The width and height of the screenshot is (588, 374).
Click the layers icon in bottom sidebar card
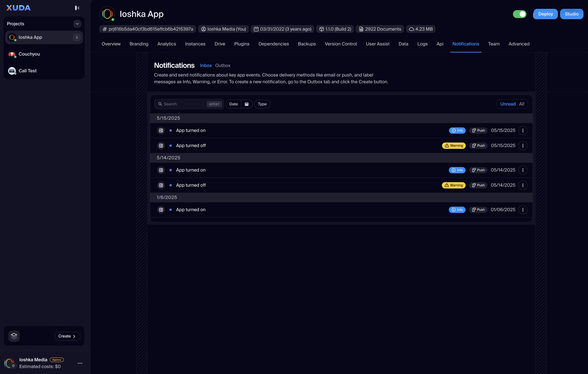[14, 336]
